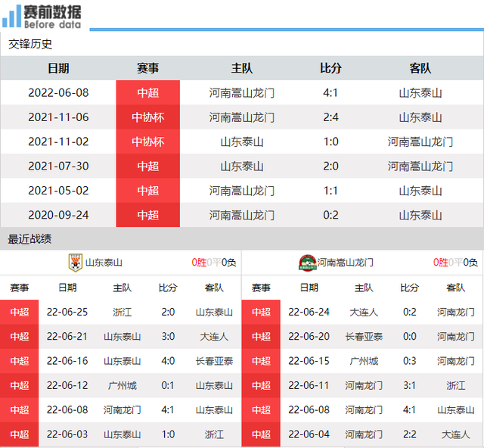Screen dimensions: 484x448
Task: Click the 最近战绩 section heading
Action: tap(29, 239)
